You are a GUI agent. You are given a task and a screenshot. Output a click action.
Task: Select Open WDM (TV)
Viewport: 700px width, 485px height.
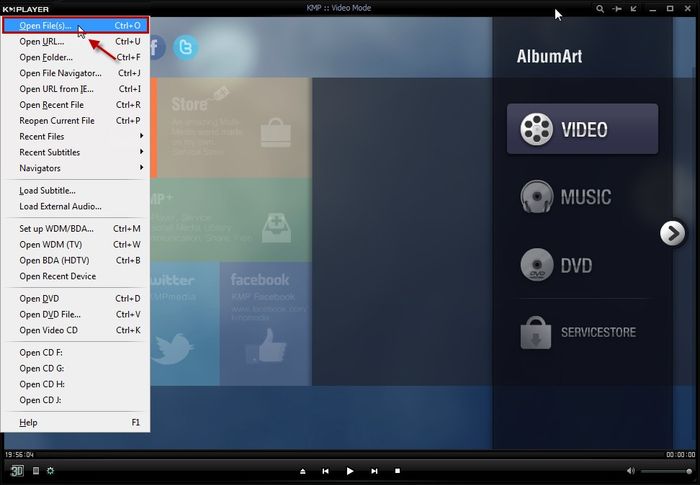tap(75, 245)
